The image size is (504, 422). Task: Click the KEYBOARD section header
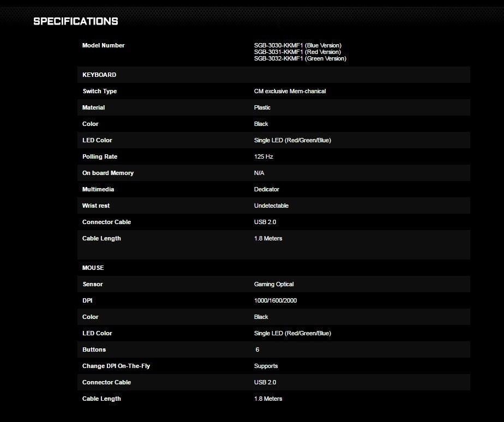99,75
